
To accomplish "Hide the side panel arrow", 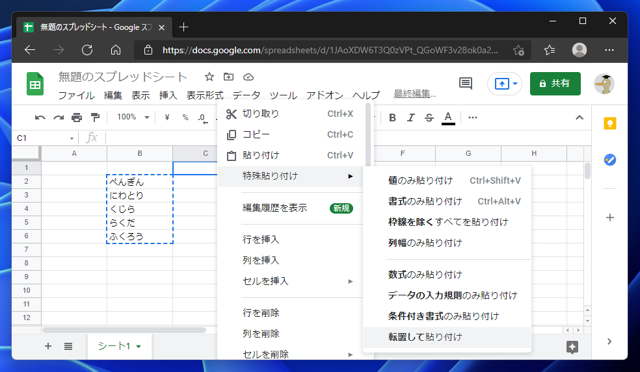I will [609, 341].
